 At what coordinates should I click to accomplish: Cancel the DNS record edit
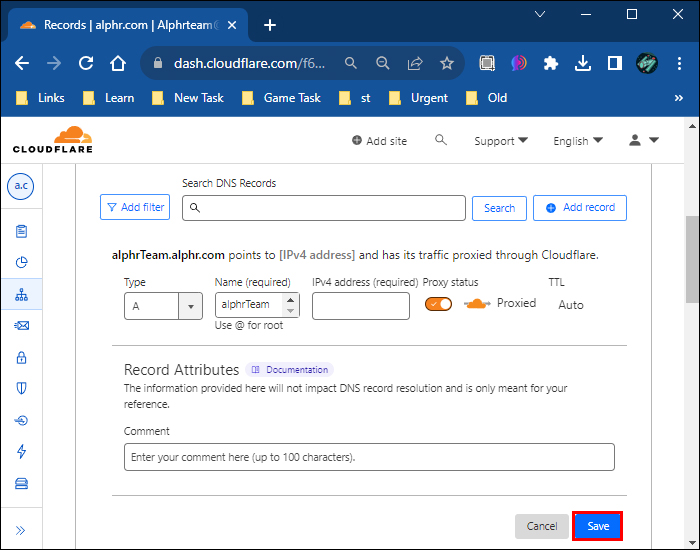pyautogui.click(x=542, y=526)
